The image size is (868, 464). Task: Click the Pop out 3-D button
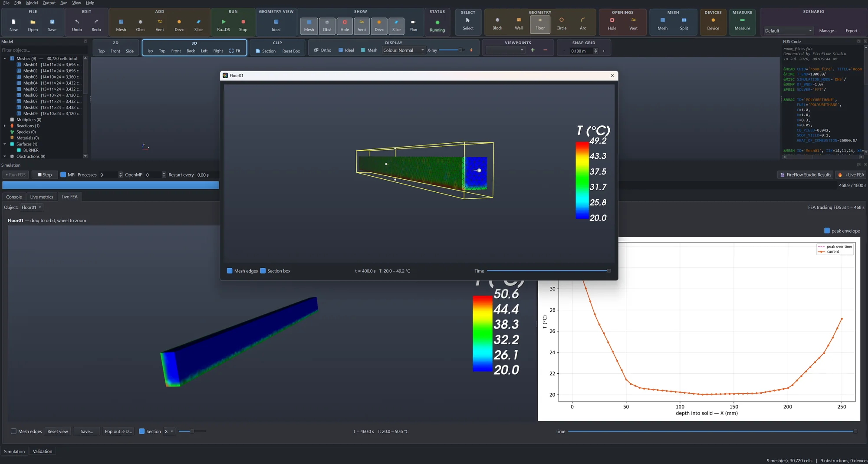[x=118, y=431]
